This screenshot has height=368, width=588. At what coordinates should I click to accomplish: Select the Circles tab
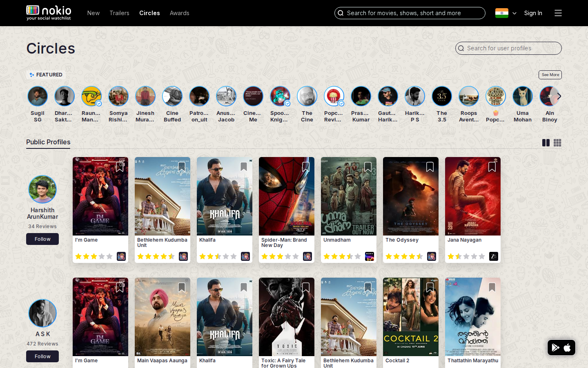pyautogui.click(x=149, y=13)
